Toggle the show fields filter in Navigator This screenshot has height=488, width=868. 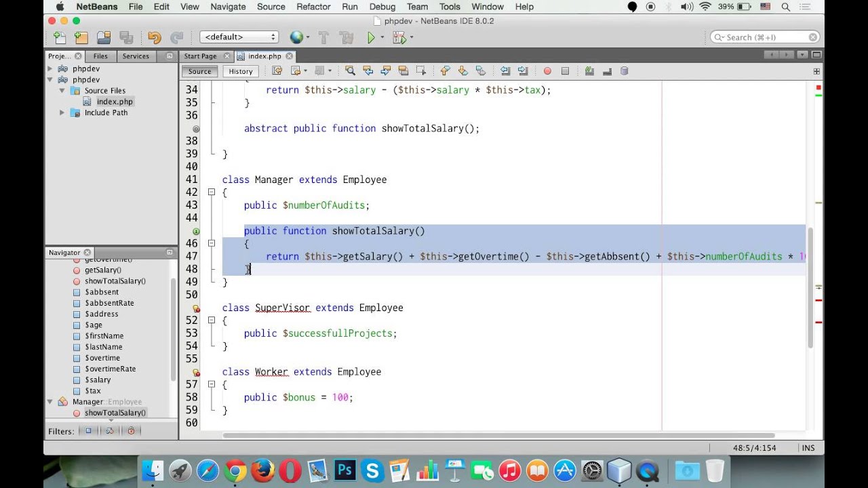(x=87, y=430)
